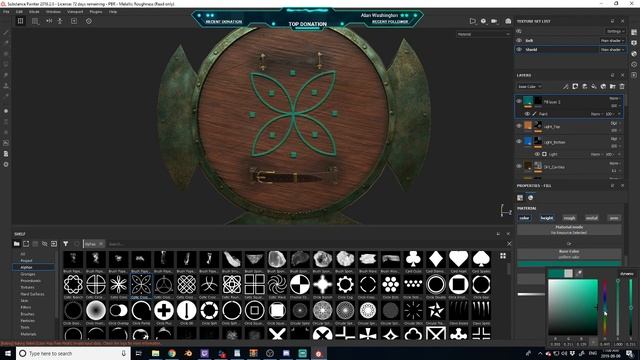
Task: Select the 3D/2D viewport layout icon
Action: click(x=20, y=21)
